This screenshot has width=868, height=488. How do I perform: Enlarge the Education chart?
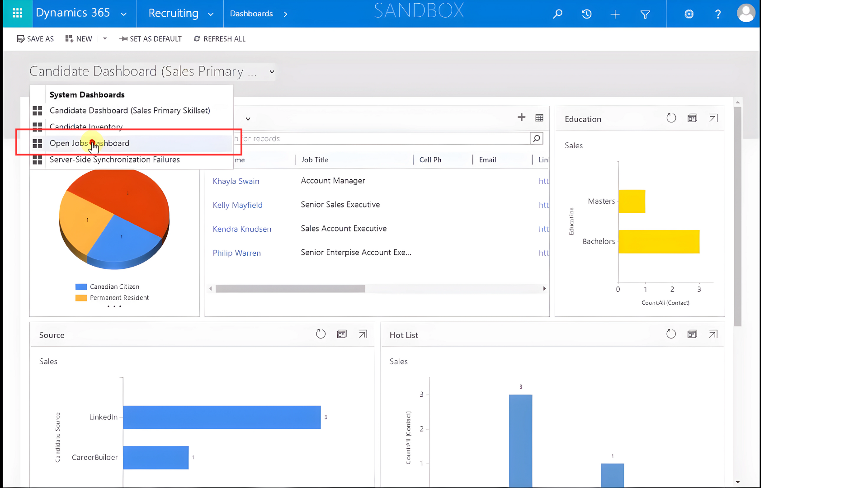click(713, 118)
